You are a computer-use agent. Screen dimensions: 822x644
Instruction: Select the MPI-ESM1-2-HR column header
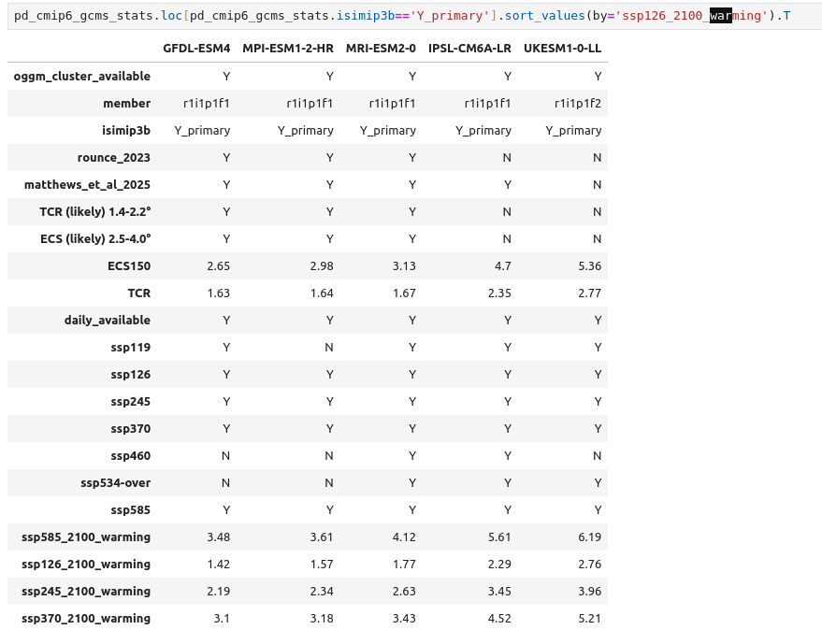288,49
